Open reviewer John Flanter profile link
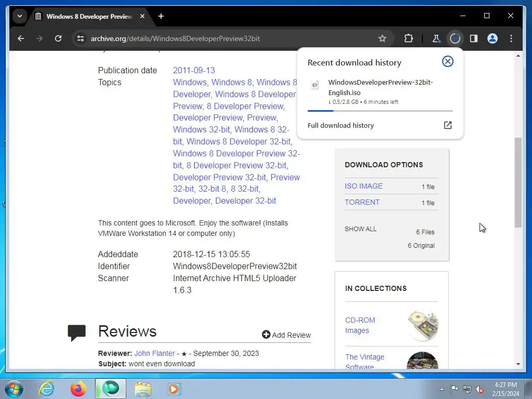The width and height of the screenshot is (532, 399). 154,353
